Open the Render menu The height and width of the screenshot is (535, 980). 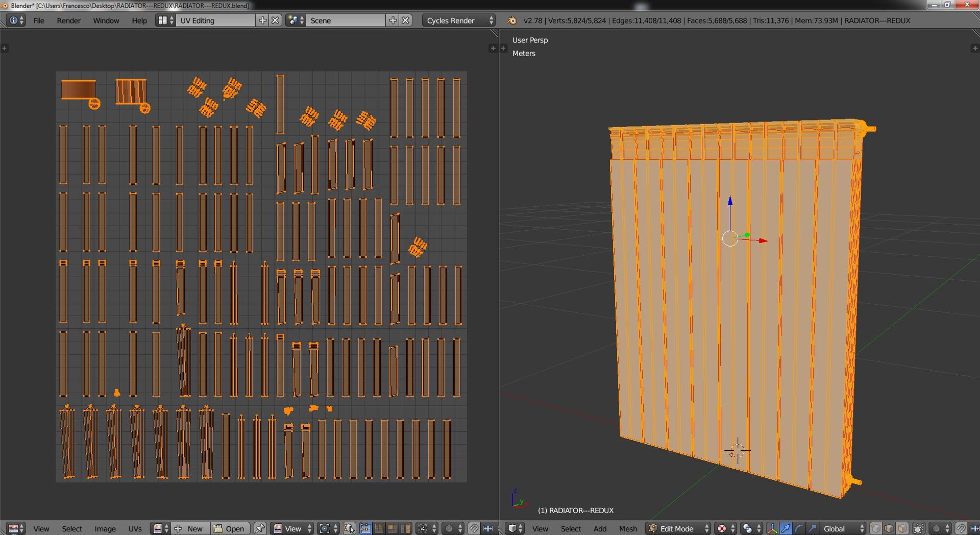[x=68, y=20]
